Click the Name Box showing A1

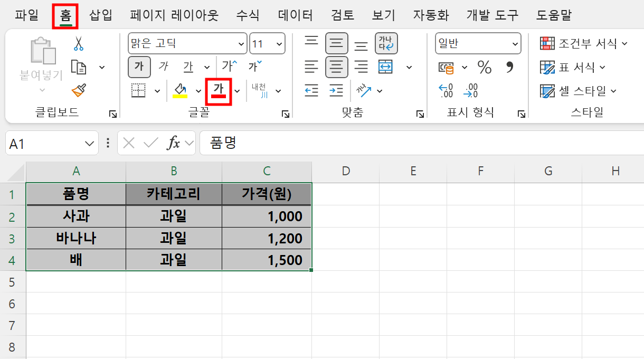[44, 143]
